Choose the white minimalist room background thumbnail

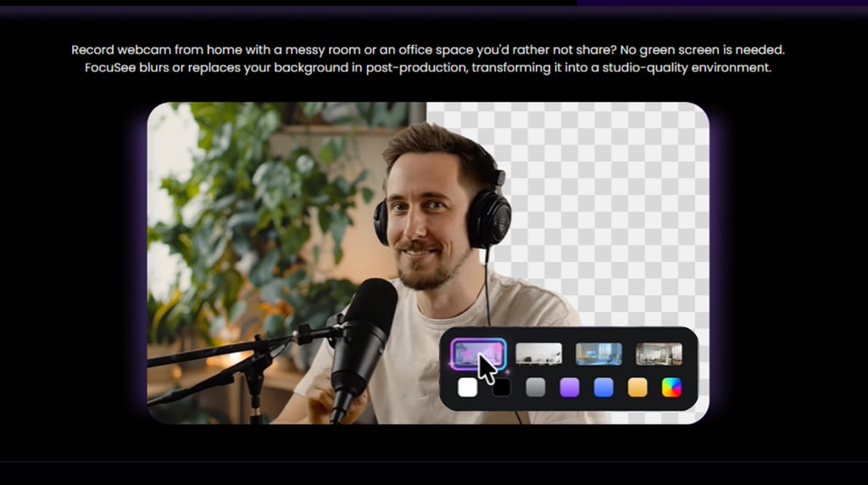coord(538,354)
